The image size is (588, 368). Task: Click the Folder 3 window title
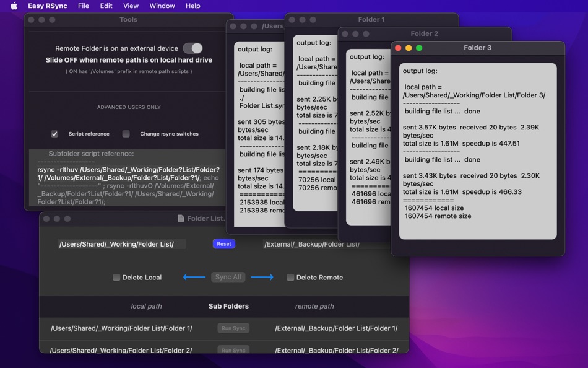(477, 48)
